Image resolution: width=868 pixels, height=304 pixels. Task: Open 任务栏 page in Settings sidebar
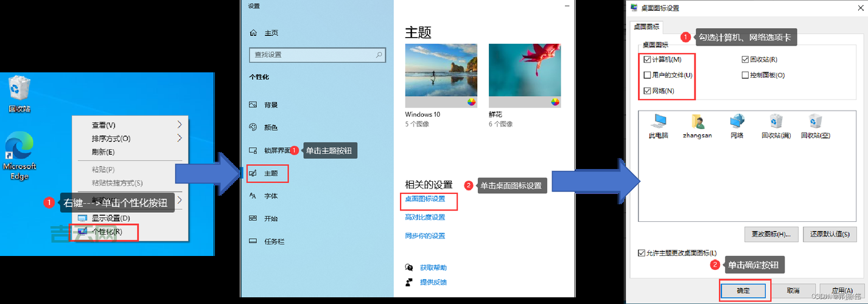click(267, 241)
